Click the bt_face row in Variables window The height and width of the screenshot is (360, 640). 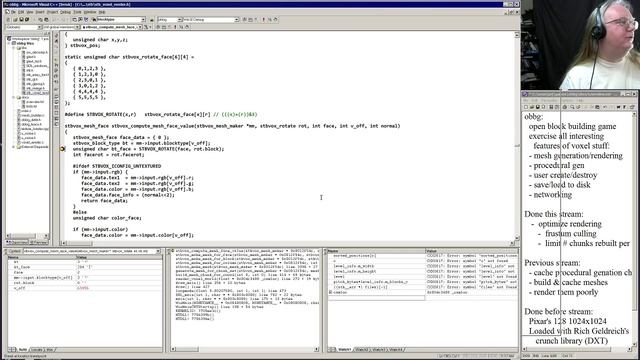tap(84, 267)
